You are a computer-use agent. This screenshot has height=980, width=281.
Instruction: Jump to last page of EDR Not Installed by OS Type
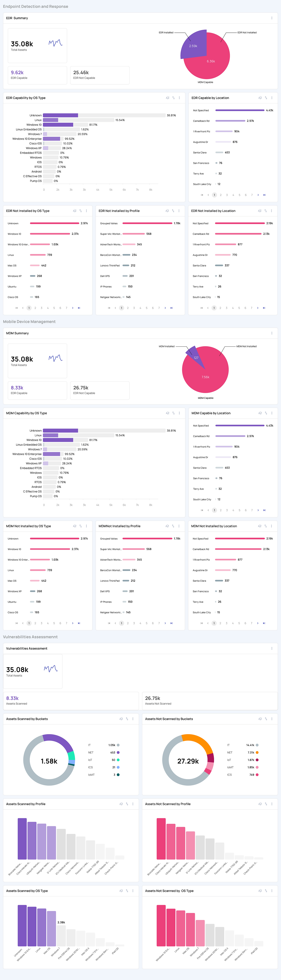pos(79,308)
